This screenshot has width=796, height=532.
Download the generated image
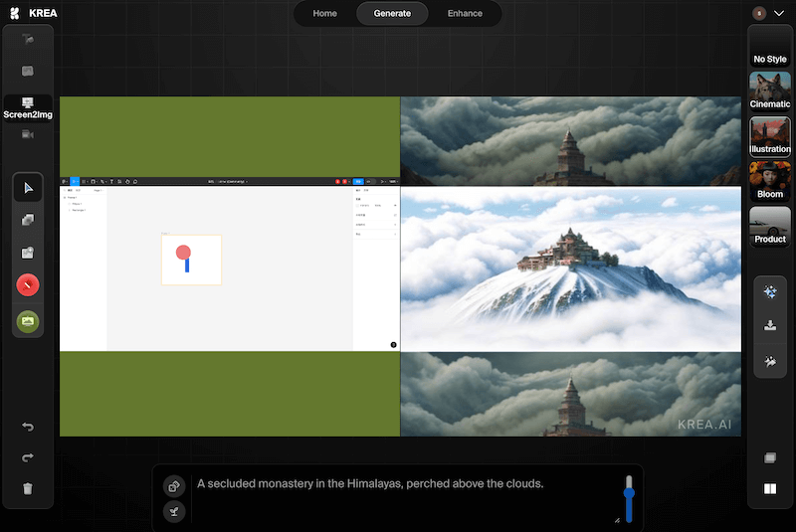pos(769,326)
